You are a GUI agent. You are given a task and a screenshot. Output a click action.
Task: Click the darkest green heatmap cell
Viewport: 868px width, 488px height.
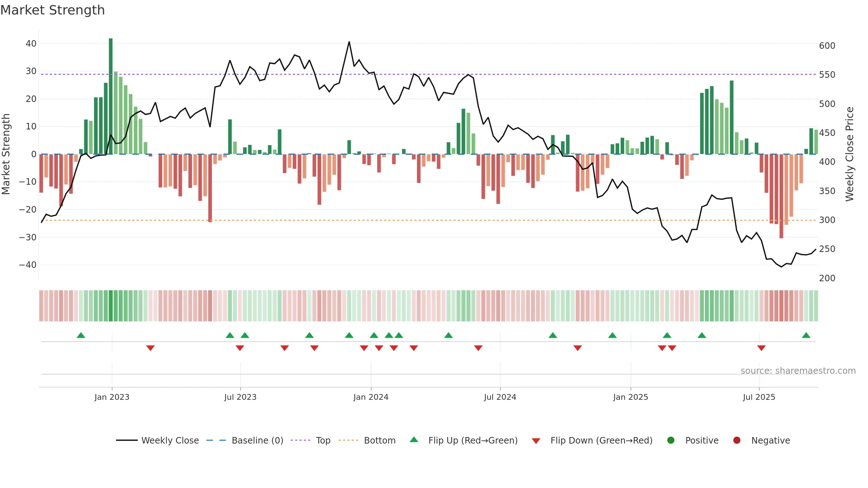[x=111, y=306]
